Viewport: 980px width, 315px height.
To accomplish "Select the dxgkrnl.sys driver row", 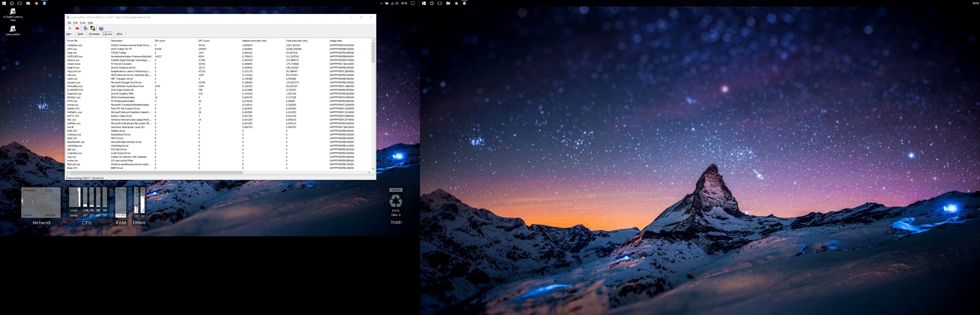I will (x=218, y=68).
